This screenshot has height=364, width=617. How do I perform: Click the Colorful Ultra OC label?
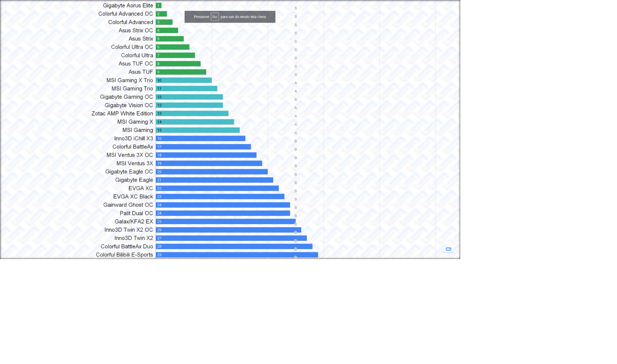pos(132,47)
